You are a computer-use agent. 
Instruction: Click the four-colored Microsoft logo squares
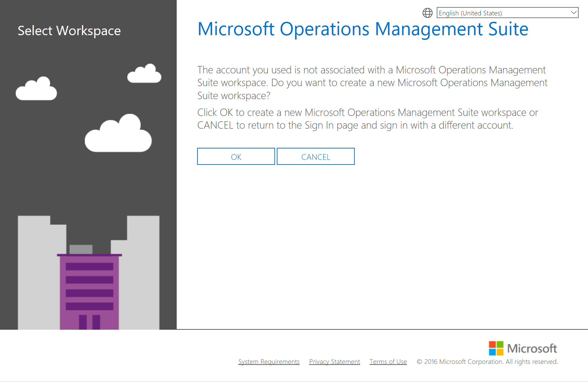(x=496, y=348)
